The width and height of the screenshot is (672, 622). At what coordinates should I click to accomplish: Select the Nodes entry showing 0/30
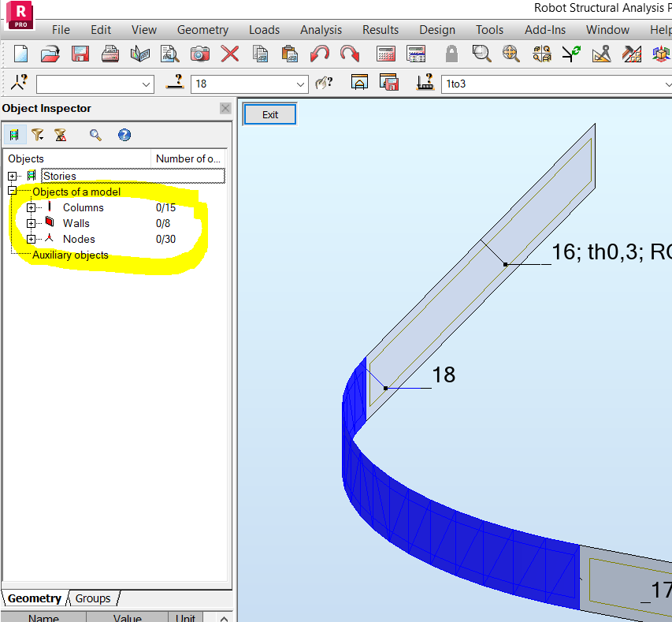pyautogui.click(x=79, y=239)
